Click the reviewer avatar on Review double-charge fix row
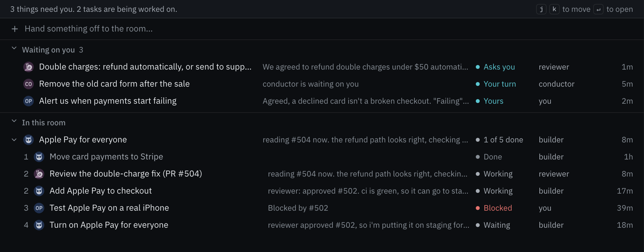Image resolution: width=644 pixels, height=252 pixels. click(39, 174)
